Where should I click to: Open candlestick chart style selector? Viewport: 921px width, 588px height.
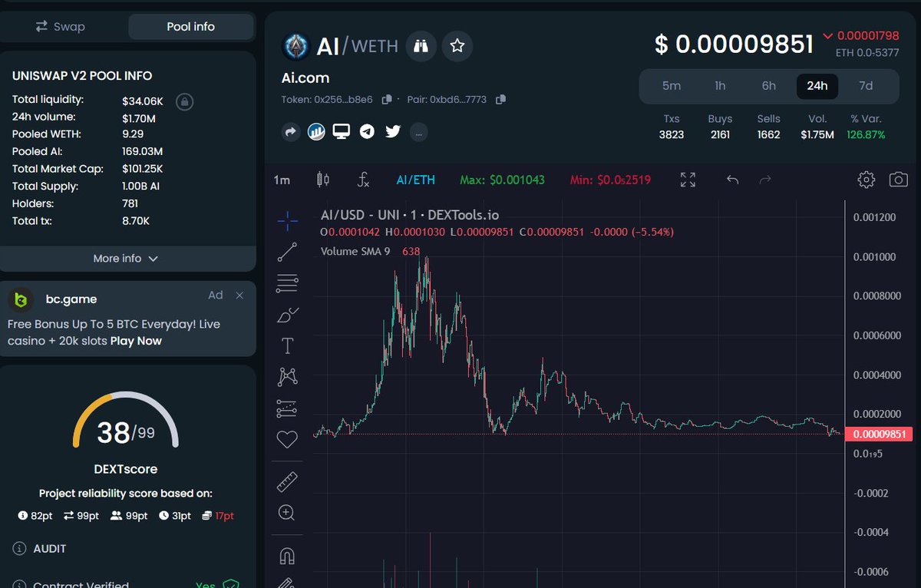(x=323, y=180)
